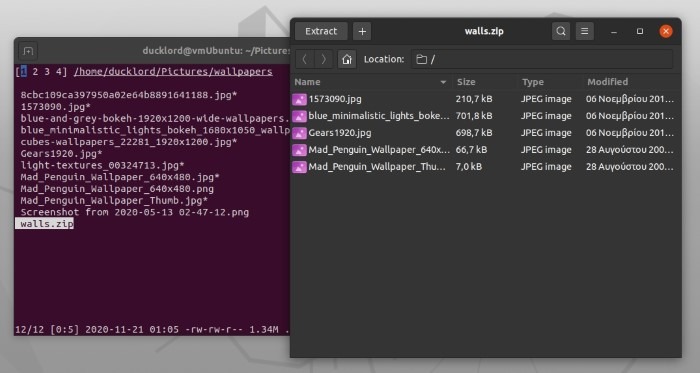The height and width of the screenshot is (373, 700).
Task: Click image icon of Mad_Penguin_Wallpaper_640x row
Action: tap(299, 150)
